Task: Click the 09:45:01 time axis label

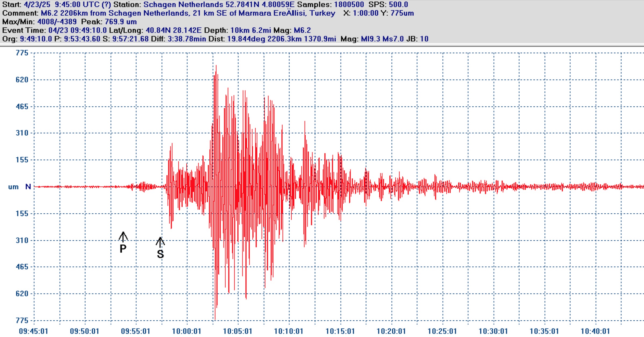Action: (34, 331)
